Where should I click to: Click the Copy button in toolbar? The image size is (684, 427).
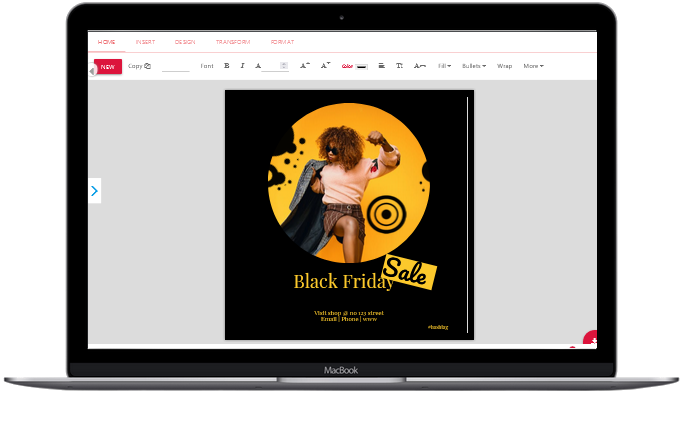pyautogui.click(x=139, y=66)
